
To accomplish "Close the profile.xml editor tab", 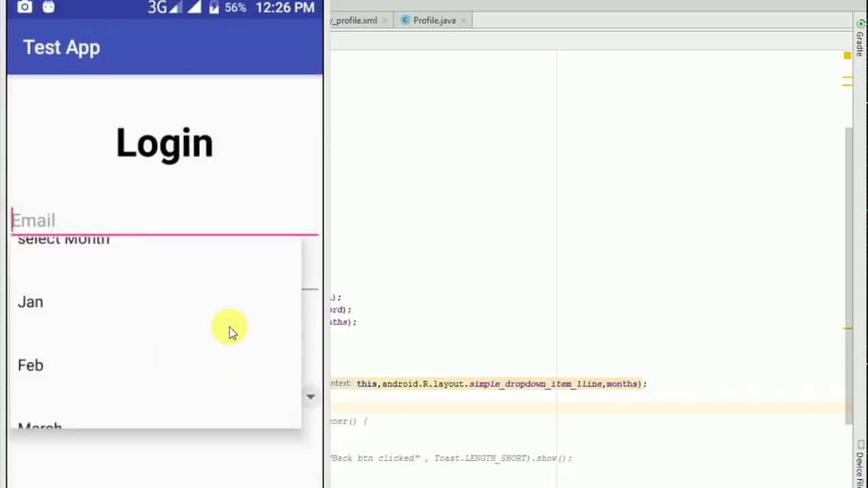I will (x=384, y=20).
